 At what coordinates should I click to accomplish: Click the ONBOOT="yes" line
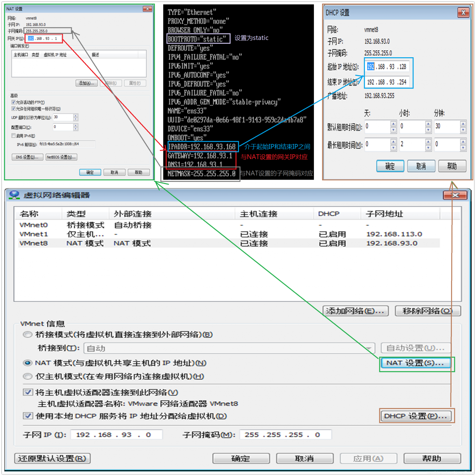click(186, 138)
